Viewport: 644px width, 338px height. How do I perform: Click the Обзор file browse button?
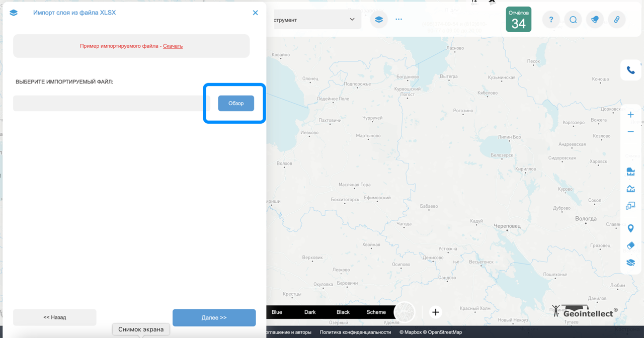(235, 103)
